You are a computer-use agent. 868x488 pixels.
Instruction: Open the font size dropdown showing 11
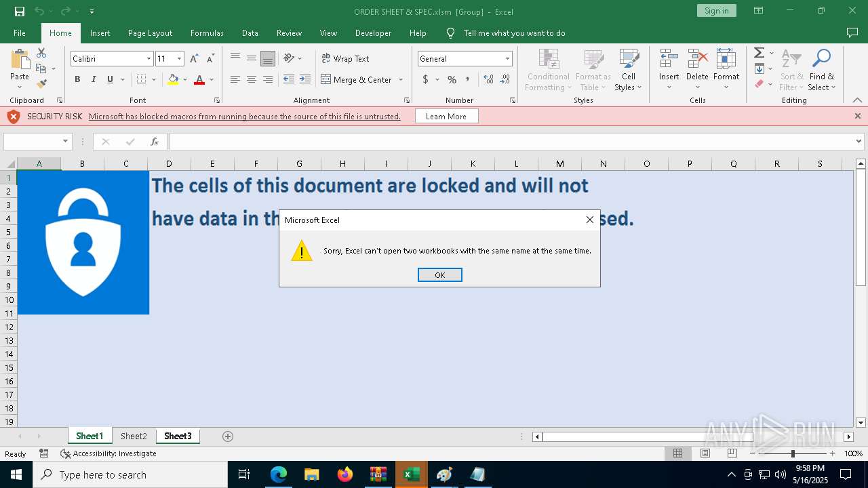tap(179, 59)
